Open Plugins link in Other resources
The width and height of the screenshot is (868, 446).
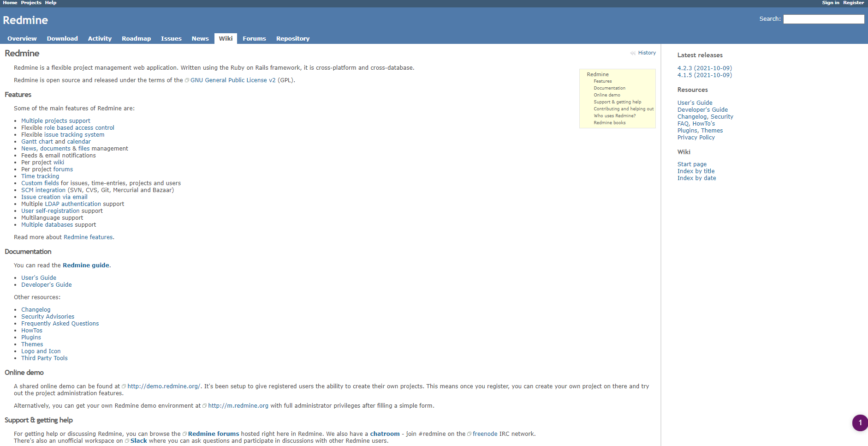coord(31,338)
